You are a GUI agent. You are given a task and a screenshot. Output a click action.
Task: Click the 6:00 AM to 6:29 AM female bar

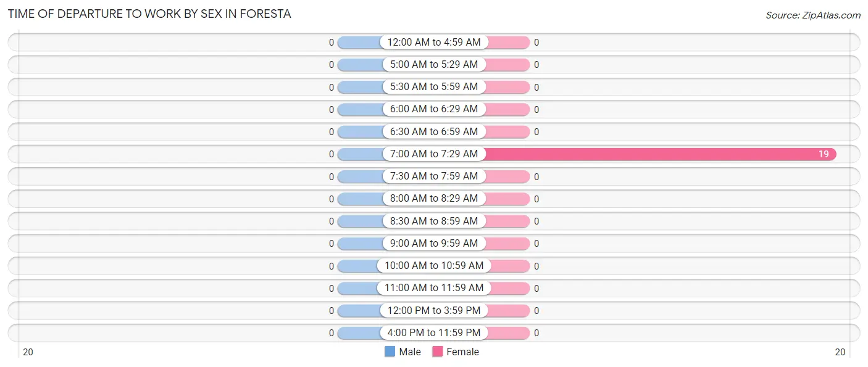[x=507, y=109]
